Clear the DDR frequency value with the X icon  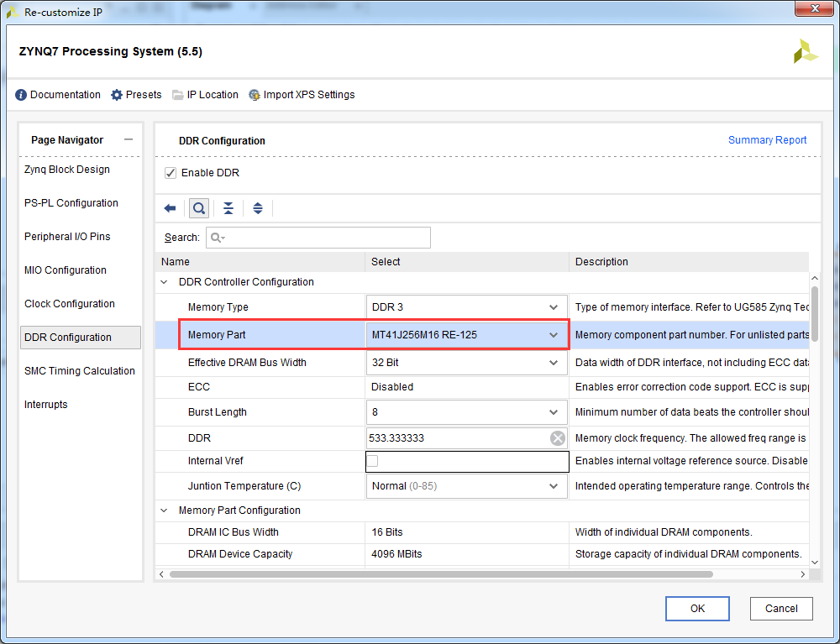(x=558, y=438)
